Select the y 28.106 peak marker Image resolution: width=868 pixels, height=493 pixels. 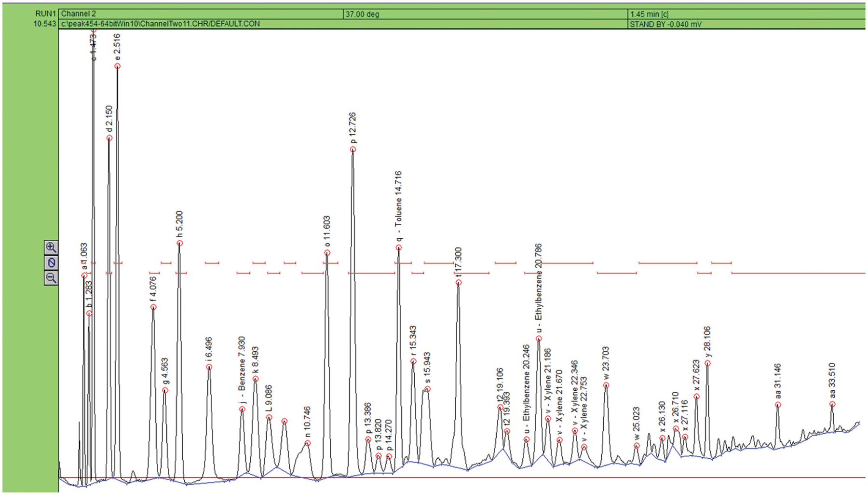click(x=707, y=363)
